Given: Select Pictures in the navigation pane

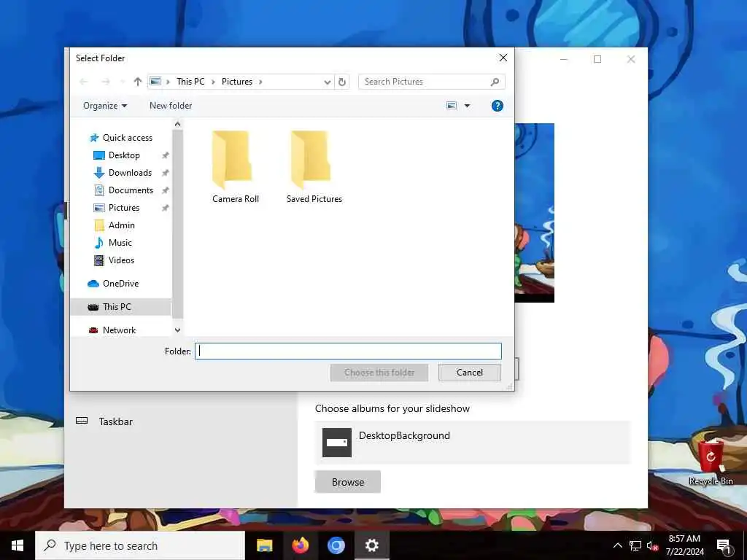Looking at the screenshot, I should click(124, 208).
